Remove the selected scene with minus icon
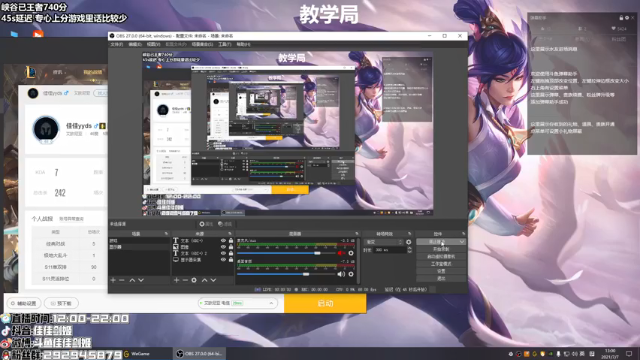 pyautogui.click(x=121, y=280)
